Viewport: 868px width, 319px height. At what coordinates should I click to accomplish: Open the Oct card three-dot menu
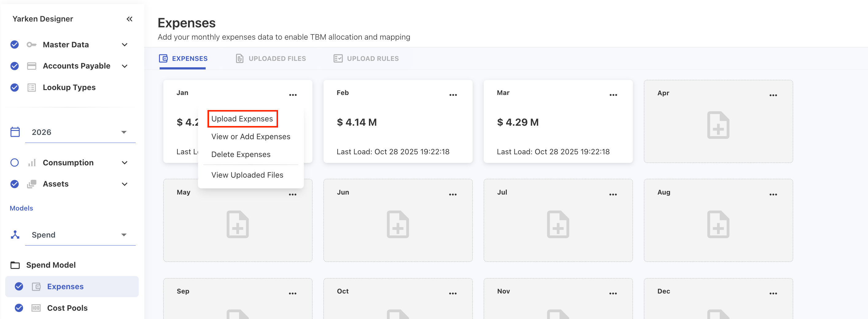[x=452, y=293]
